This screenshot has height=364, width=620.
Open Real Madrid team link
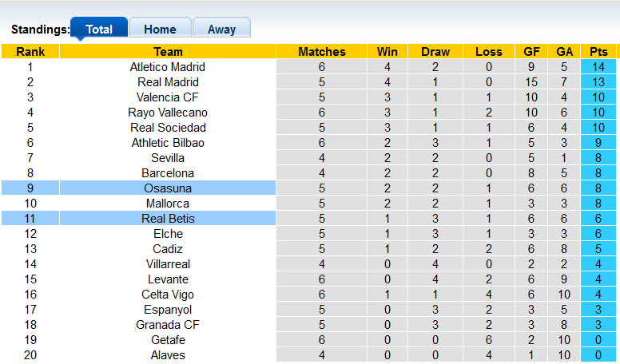(168, 82)
